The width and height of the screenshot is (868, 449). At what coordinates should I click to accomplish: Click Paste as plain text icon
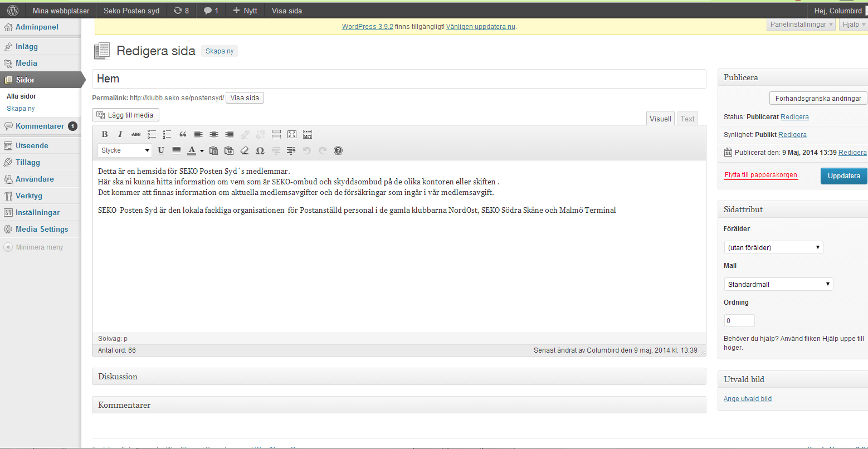(213, 150)
